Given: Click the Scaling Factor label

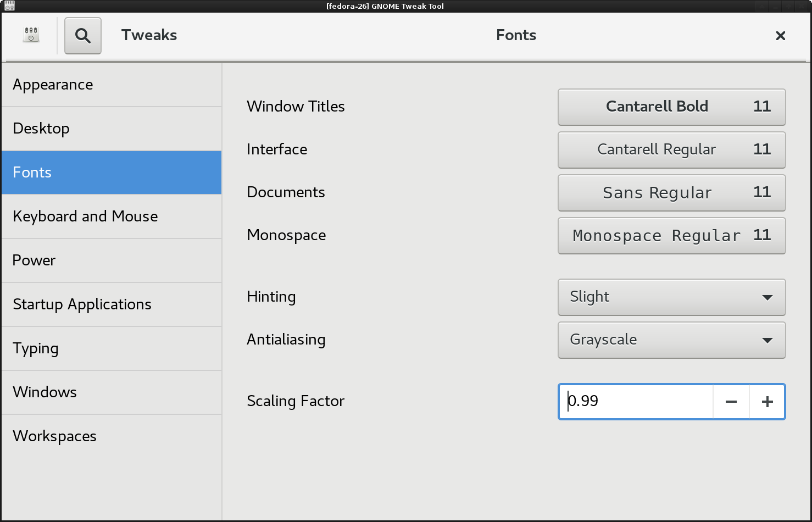Looking at the screenshot, I should 296,401.
